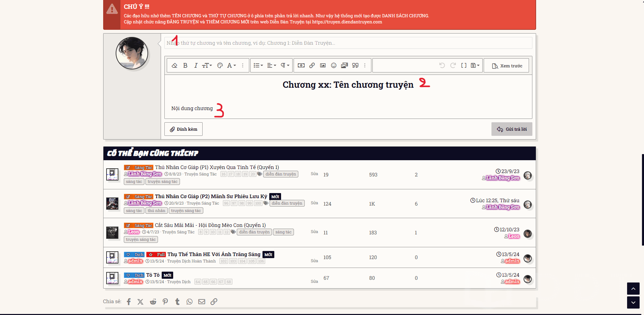This screenshot has width=644, height=315.
Task: Click Sửa on Thú Nhân P1 row
Action: click(314, 174)
